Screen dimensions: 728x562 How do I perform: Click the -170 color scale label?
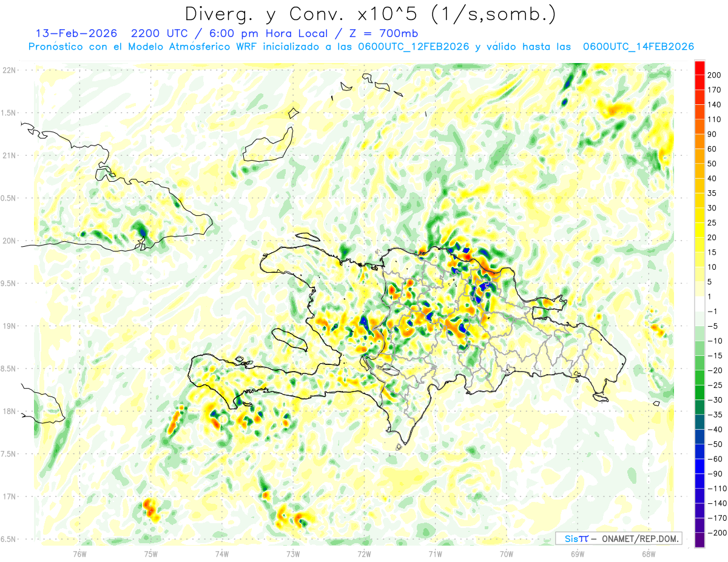click(x=716, y=518)
